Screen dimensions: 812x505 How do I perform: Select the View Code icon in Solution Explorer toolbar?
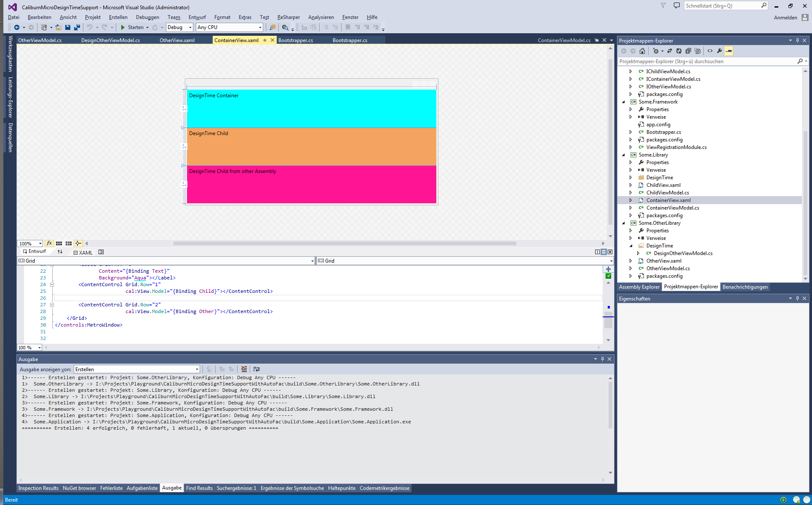pos(710,51)
